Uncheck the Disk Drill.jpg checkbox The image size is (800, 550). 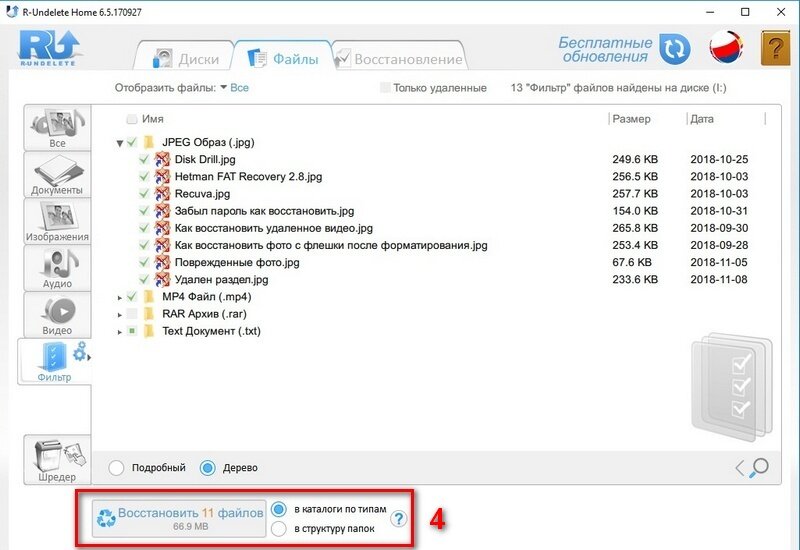[x=144, y=159]
